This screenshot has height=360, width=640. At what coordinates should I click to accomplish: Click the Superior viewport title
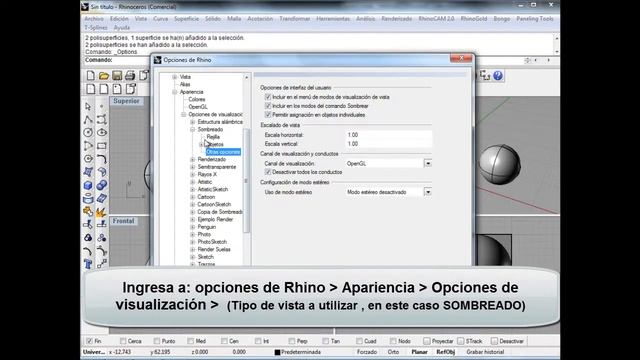click(x=126, y=101)
